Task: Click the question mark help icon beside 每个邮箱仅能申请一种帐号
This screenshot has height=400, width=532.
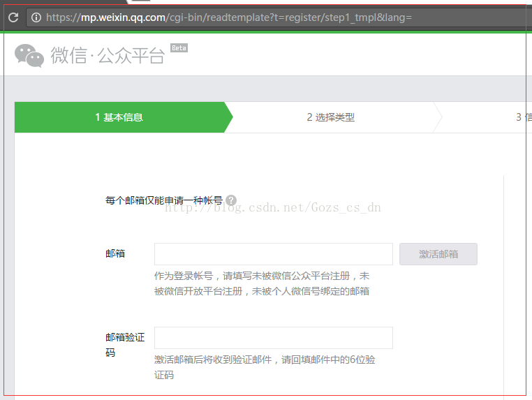Action: coord(231,200)
